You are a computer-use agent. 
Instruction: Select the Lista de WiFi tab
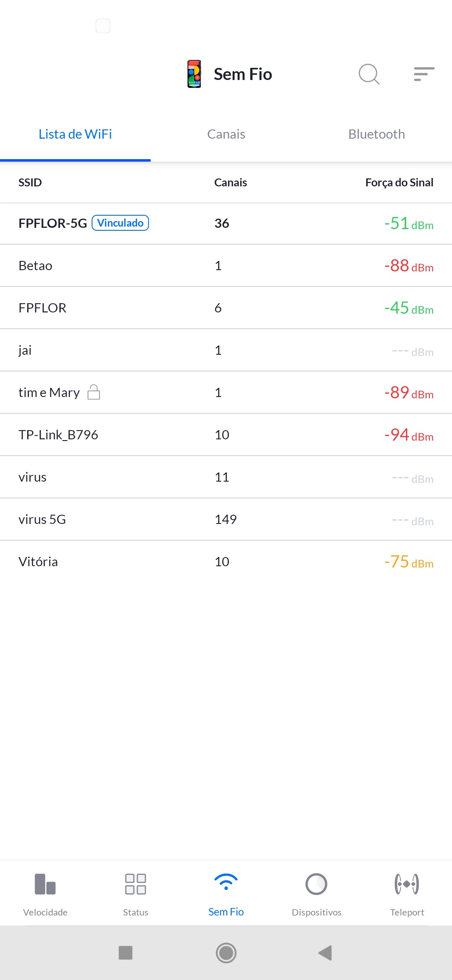pyautogui.click(x=75, y=134)
